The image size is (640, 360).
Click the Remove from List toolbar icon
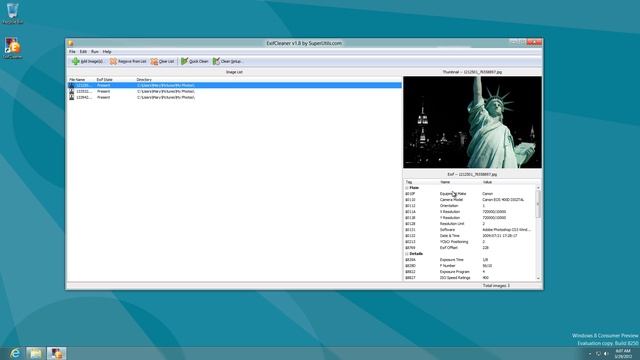[113, 61]
